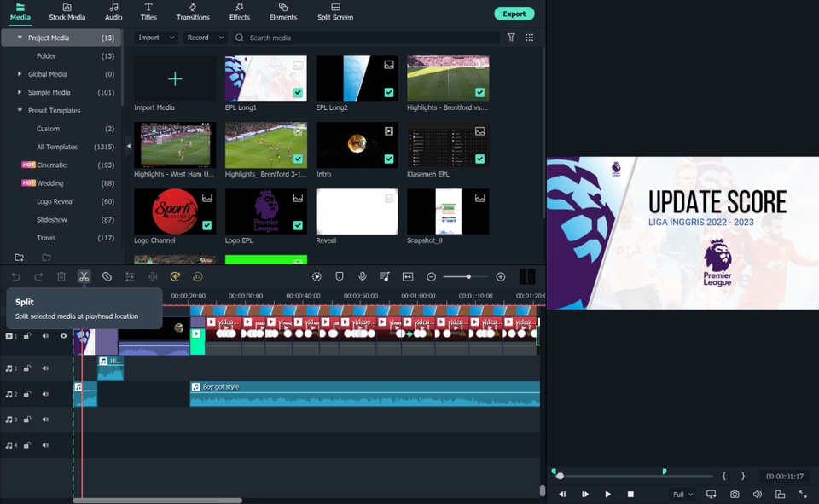Select the Boy got style audio clip

364,394
